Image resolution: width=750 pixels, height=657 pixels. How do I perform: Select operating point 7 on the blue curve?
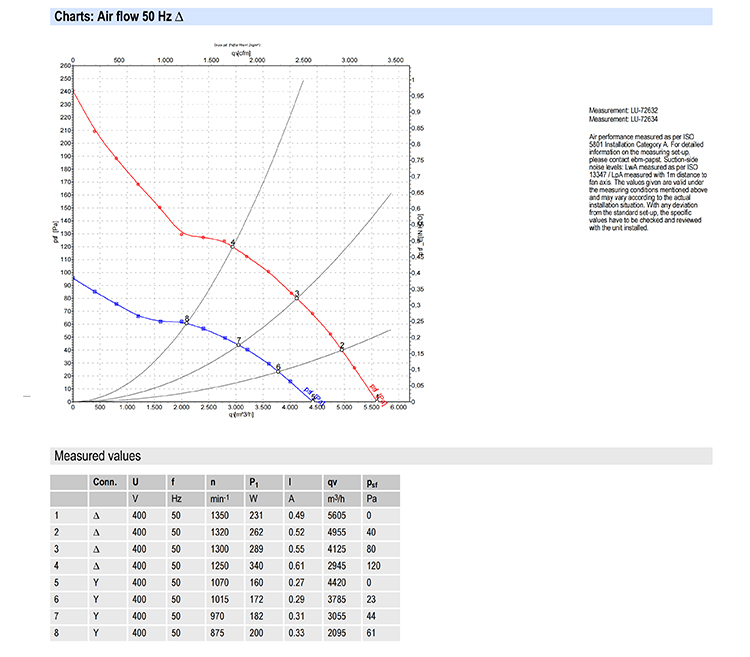tap(239, 344)
